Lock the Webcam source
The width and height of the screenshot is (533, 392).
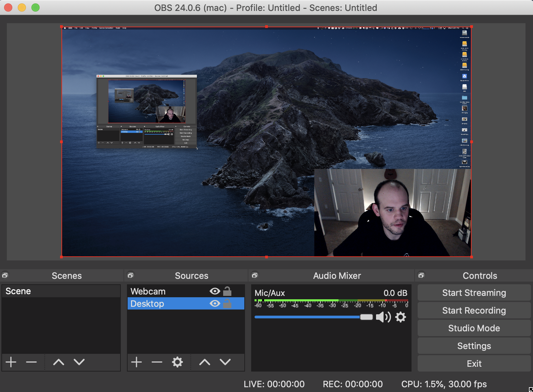(x=227, y=291)
